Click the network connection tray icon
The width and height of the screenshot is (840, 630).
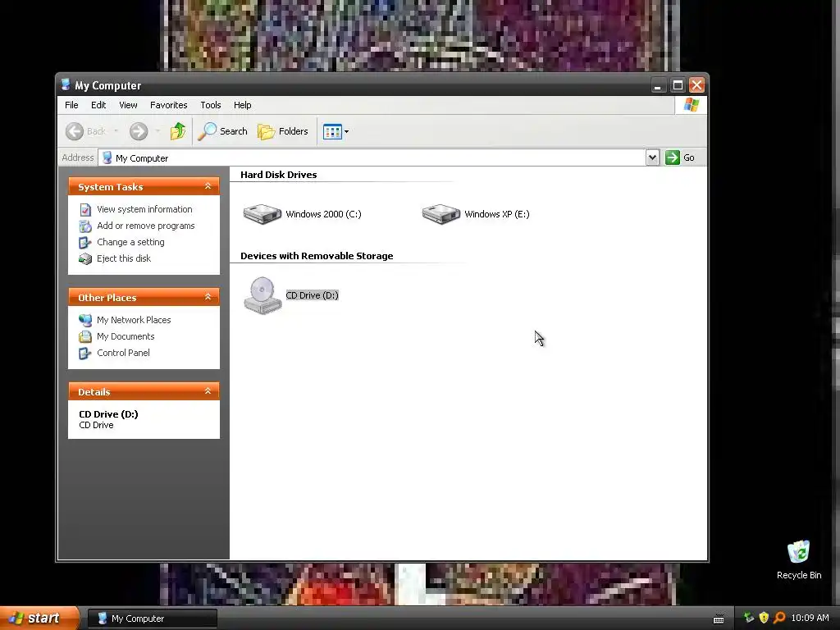pos(748,619)
